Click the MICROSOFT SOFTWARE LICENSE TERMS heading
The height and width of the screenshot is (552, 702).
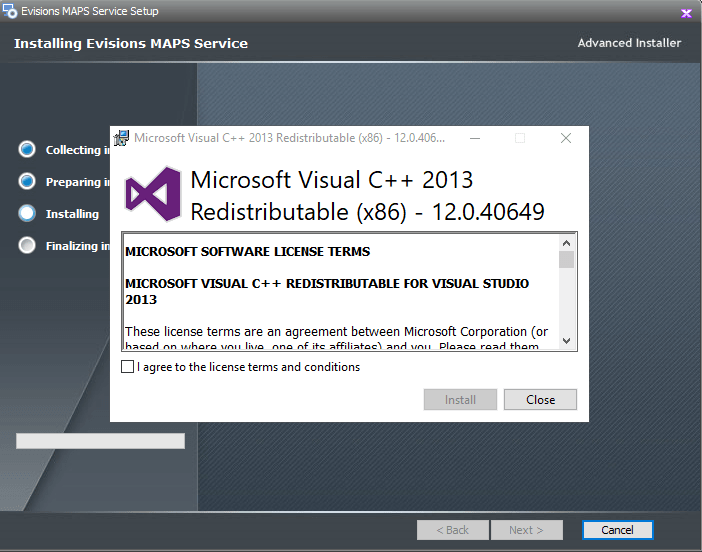[248, 252]
